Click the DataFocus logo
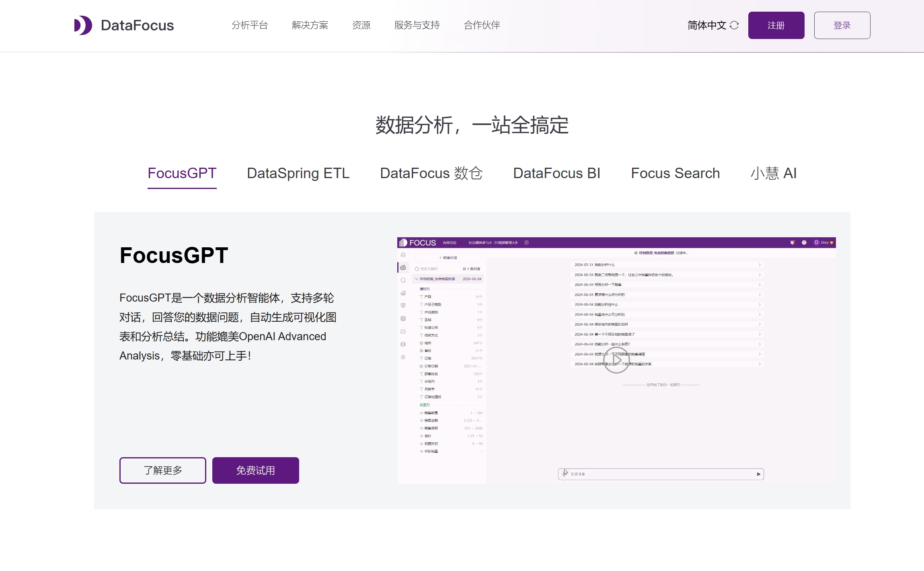Viewport: 924px width, 571px height. click(124, 25)
